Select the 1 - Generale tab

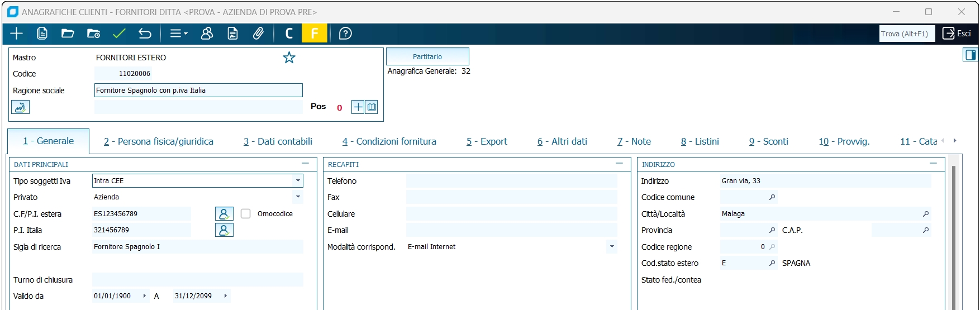[x=48, y=141]
